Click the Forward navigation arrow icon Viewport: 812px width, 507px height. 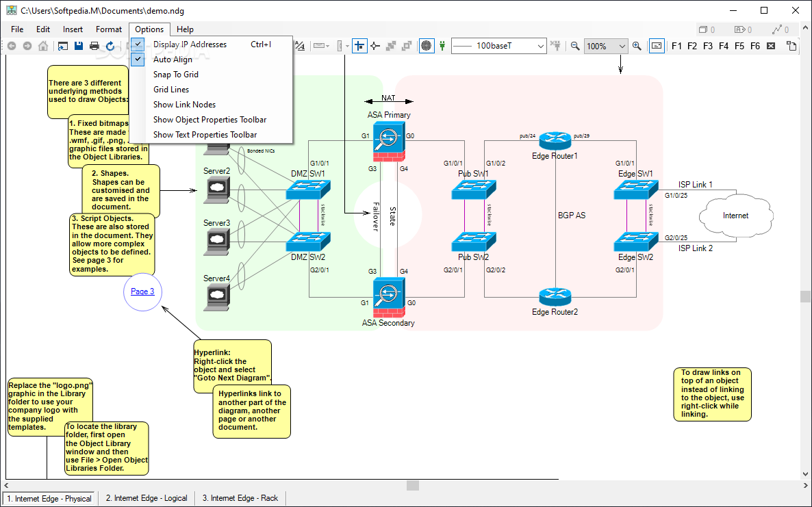pyautogui.click(x=27, y=46)
